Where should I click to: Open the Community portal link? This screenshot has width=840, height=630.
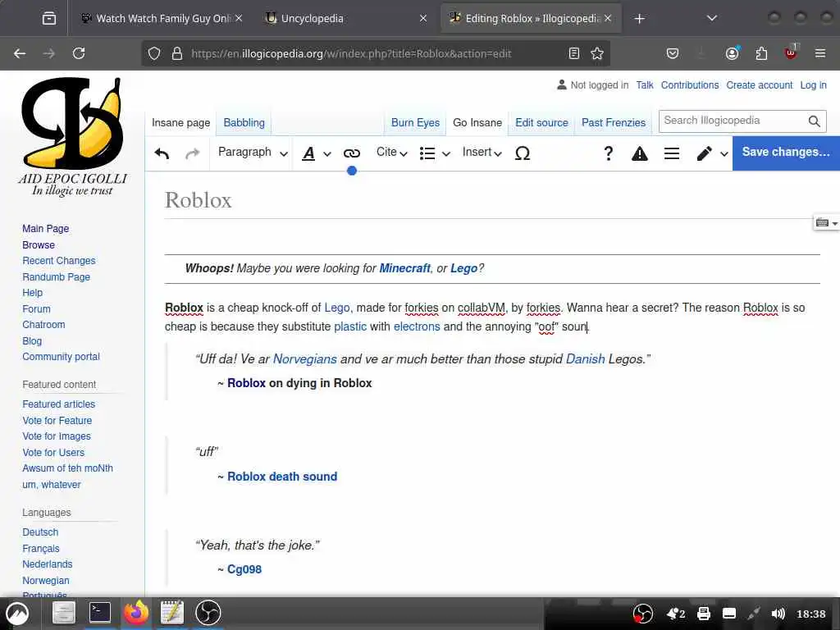pyautogui.click(x=61, y=357)
